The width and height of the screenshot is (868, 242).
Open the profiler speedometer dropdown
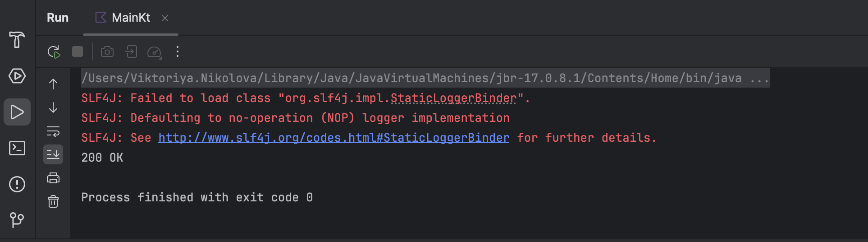tap(155, 52)
